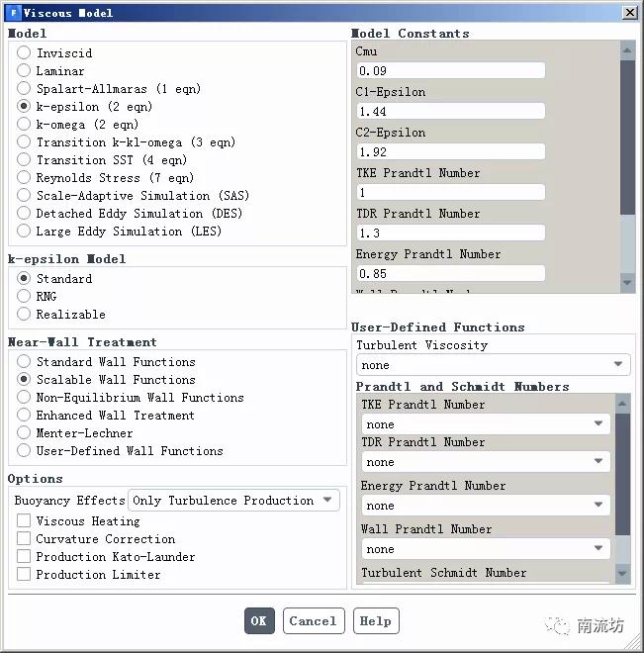Open Help for Viscous Model
This screenshot has width=644, height=653.
376,621
